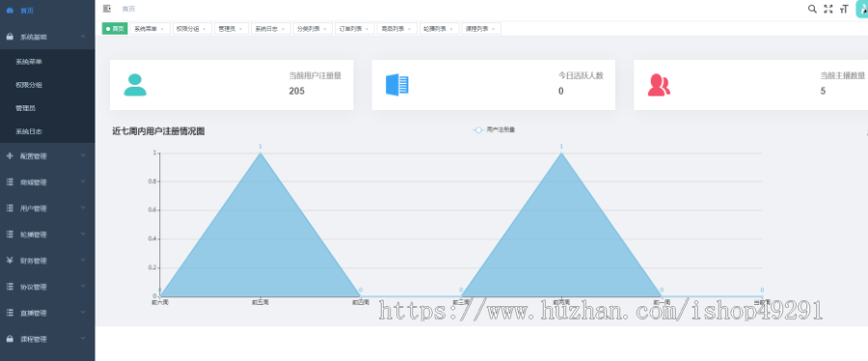Image resolution: width=868 pixels, height=361 pixels.
Task: Switch to the 轮播列表 tab
Action: (x=440, y=29)
